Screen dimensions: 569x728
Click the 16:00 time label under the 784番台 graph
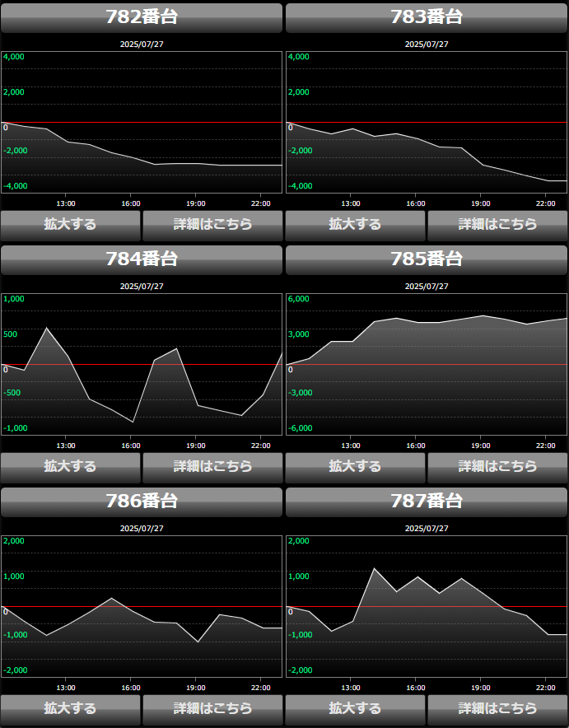131,446
